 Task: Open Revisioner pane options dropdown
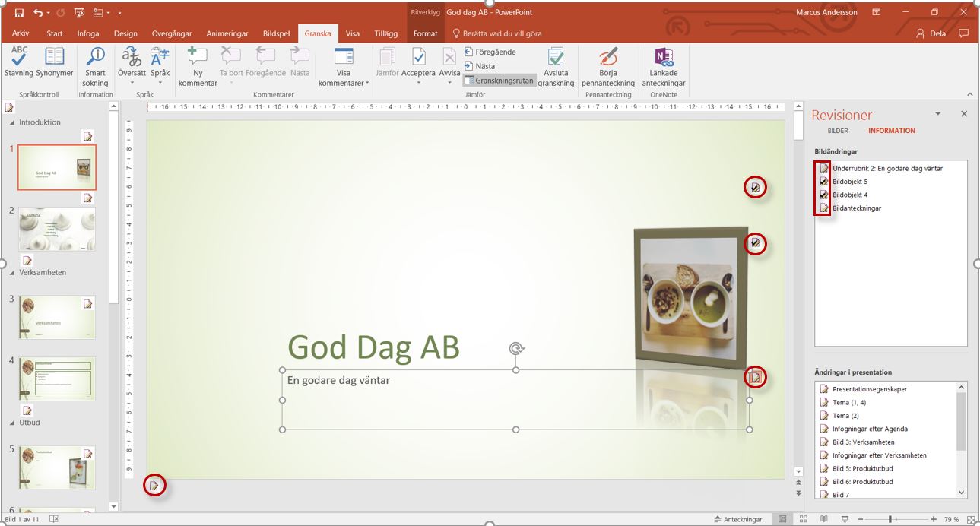click(937, 113)
